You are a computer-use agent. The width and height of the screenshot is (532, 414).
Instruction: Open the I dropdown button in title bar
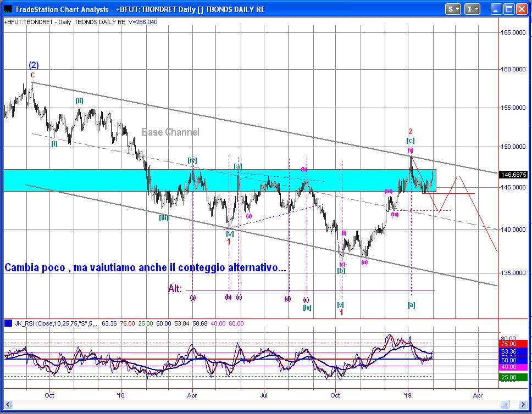point(472,9)
